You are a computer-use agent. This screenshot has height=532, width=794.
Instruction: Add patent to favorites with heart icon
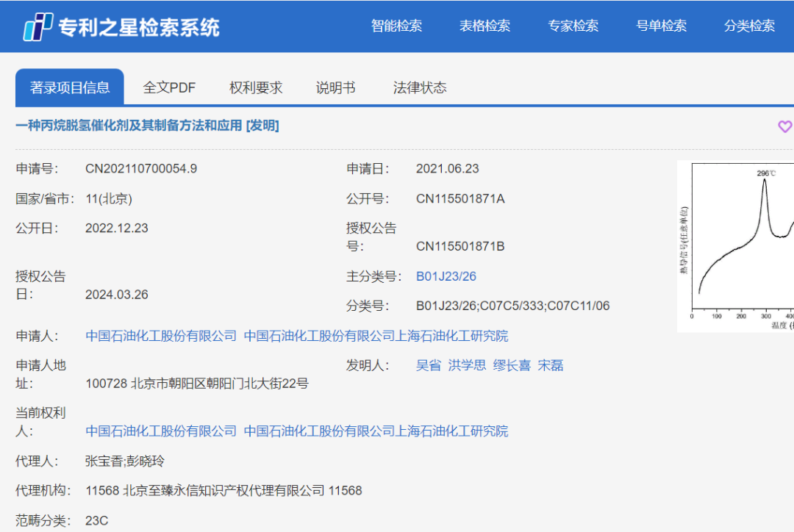pyautogui.click(x=785, y=126)
